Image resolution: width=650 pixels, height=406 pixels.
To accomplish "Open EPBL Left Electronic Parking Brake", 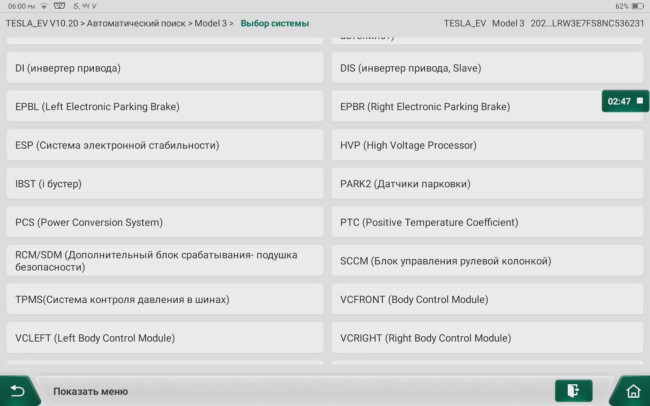I will coord(165,106).
